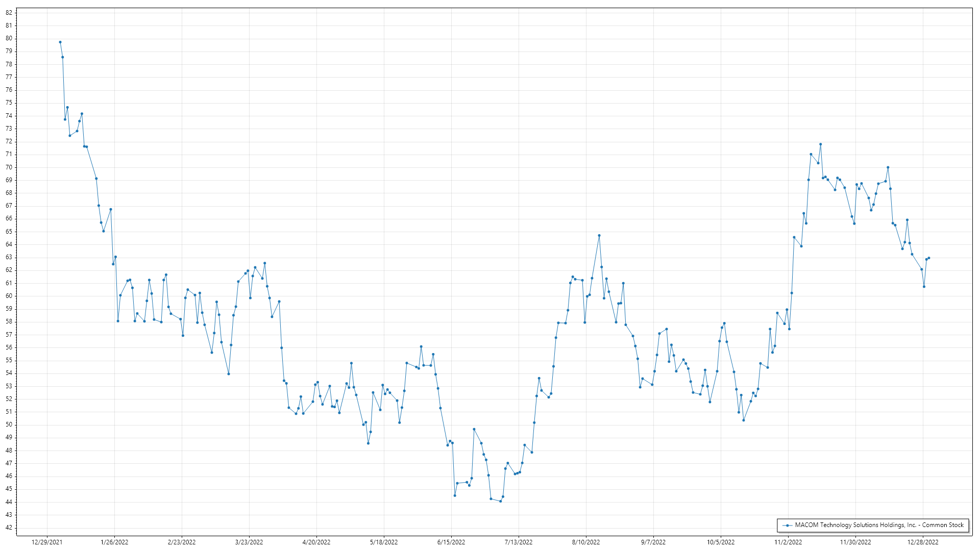Image resolution: width=980 pixels, height=551 pixels.
Task: Click the 1/26/2022 x-axis date label
Action: pyautogui.click(x=114, y=542)
